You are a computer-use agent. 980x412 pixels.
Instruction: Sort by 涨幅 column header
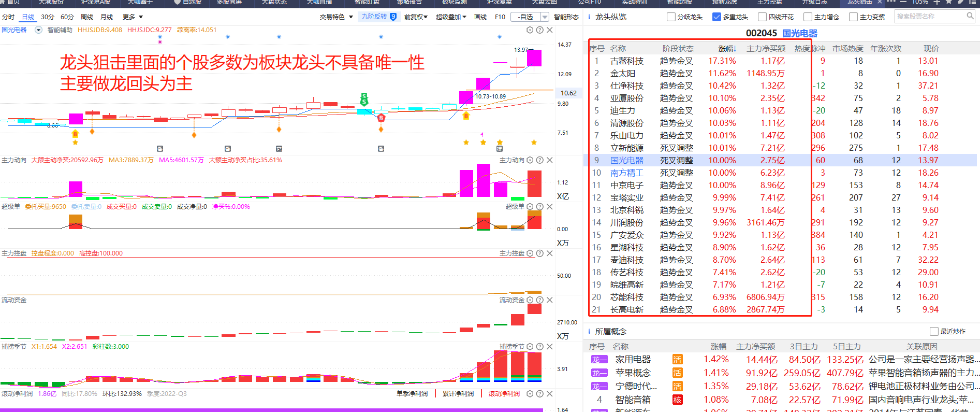coord(727,49)
